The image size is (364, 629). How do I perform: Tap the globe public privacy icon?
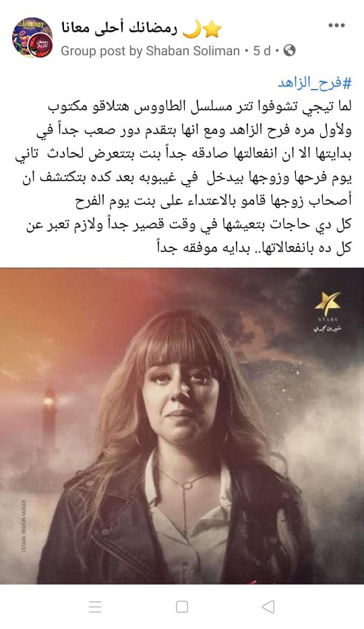tap(289, 51)
